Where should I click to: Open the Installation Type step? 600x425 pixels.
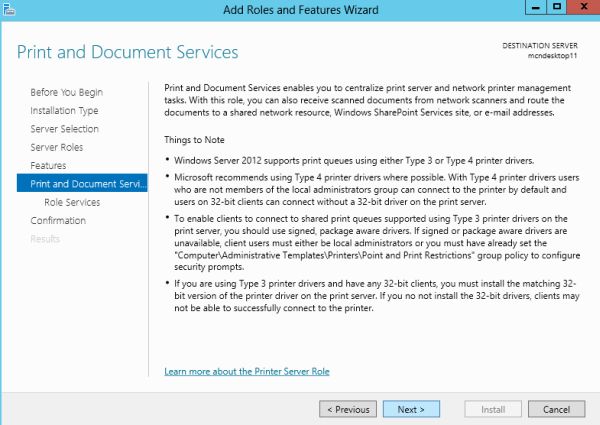click(64, 111)
